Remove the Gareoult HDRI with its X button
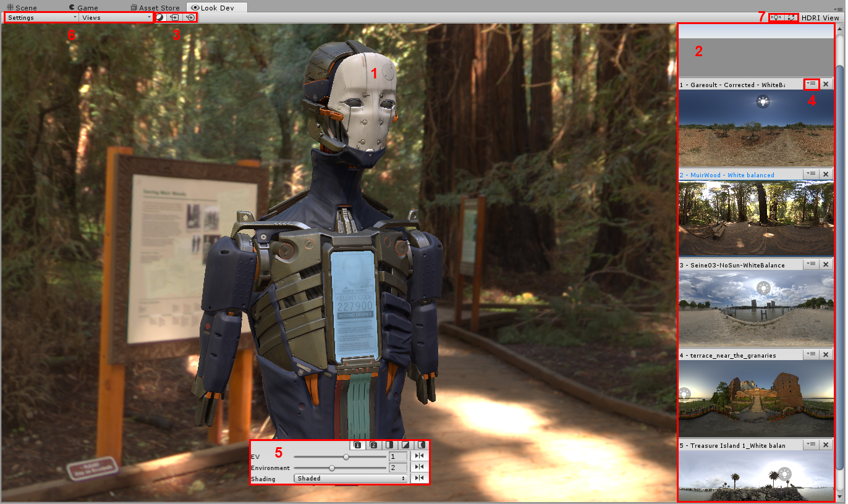The image size is (848, 504). click(x=826, y=84)
